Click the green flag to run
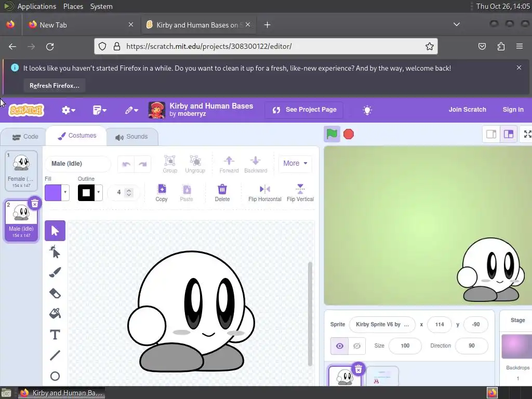Viewport: 532px width, 399px height. tap(332, 134)
